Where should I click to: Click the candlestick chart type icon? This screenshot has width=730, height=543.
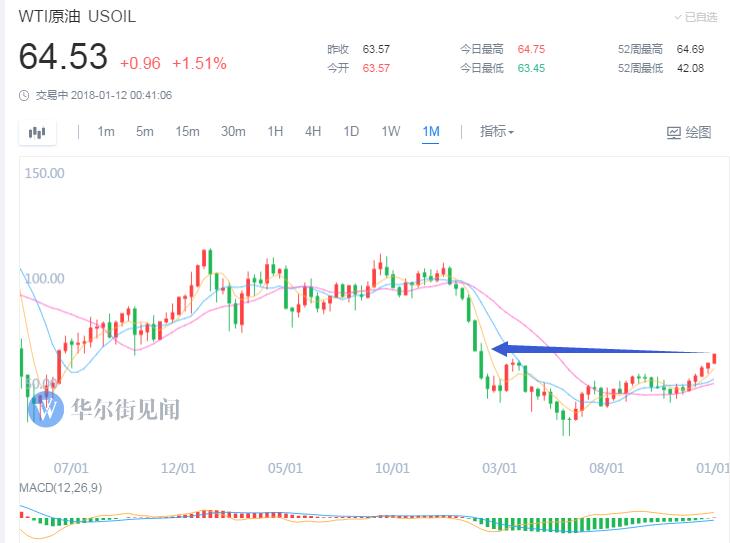[x=38, y=132]
